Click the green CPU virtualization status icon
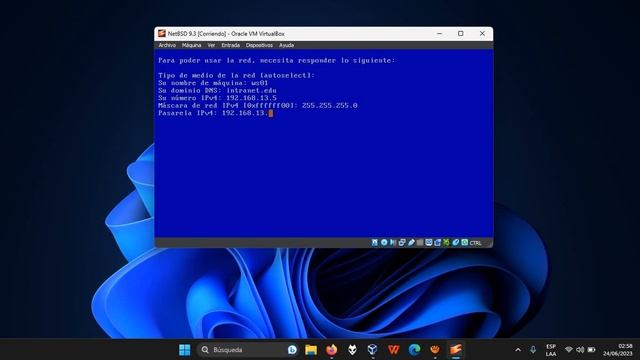Image resolution: width=640 pixels, height=360 pixels. tap(447, 242)
